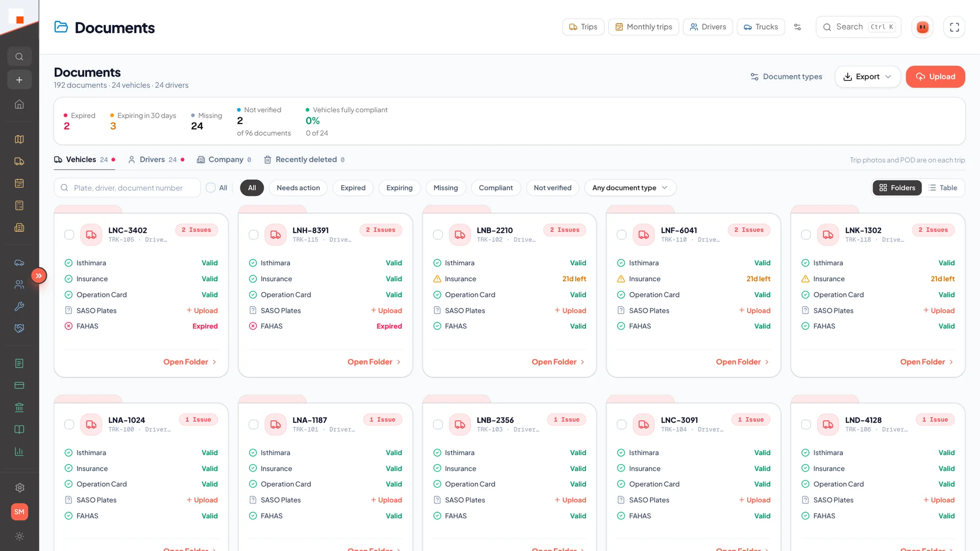Select the LND-4128 folder checkbox
This screenshot has width=980, height=551.
(x=806, y=424)
